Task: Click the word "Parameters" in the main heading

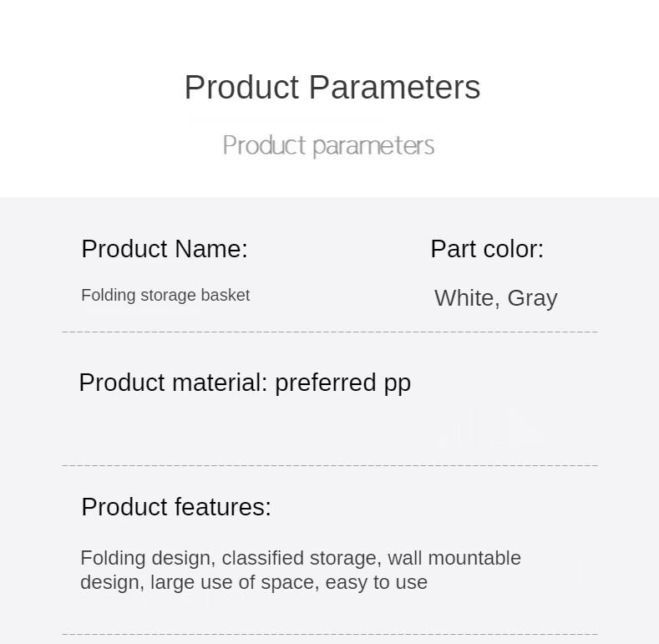Action: pos(394,88)
